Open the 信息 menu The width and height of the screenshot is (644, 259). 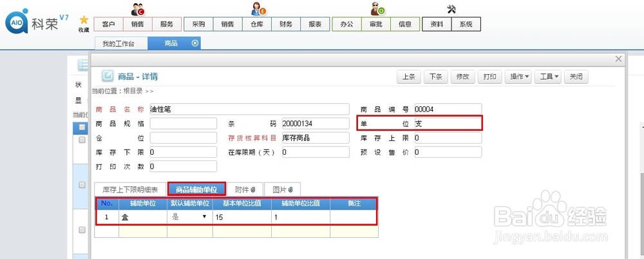point(405,24)
